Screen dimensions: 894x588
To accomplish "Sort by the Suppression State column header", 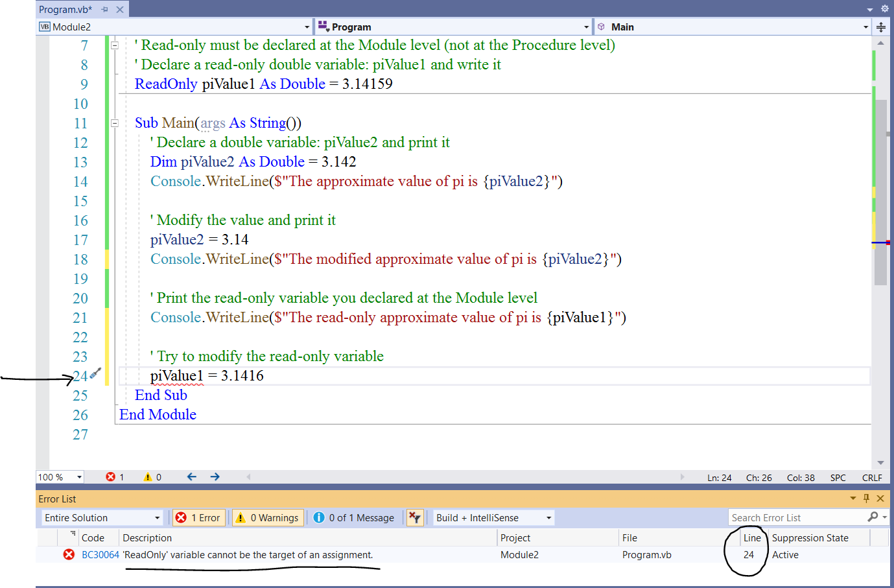I will point(819,537).
